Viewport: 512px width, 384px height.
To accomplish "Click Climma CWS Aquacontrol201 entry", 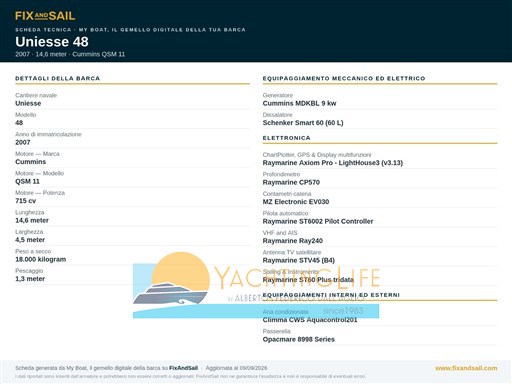I will pyautogui.click(x=310, y=320).
